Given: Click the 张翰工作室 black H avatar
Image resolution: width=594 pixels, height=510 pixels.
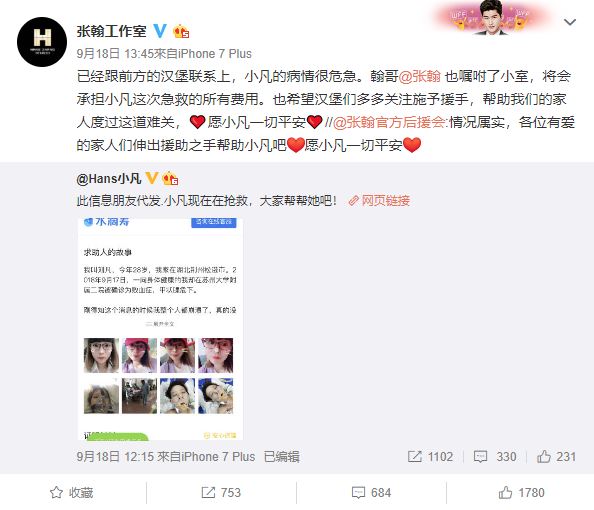Looking at the screenshot, I should [x=42, y=42].
